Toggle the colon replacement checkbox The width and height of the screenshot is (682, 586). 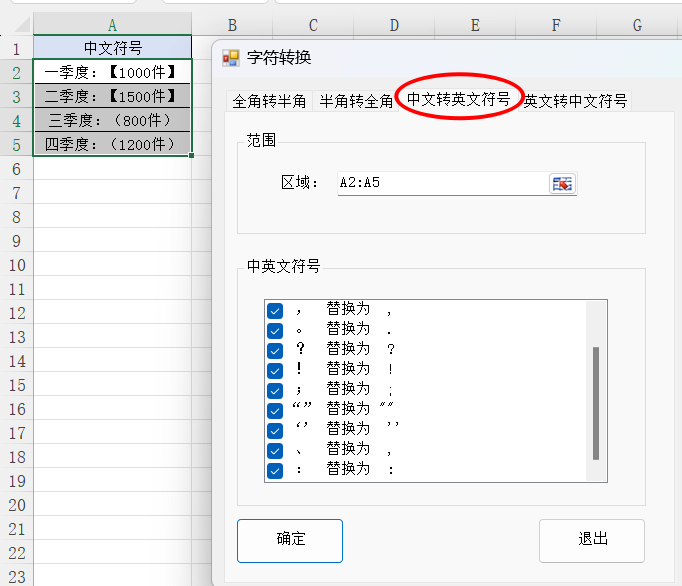(x=275, y=471)
